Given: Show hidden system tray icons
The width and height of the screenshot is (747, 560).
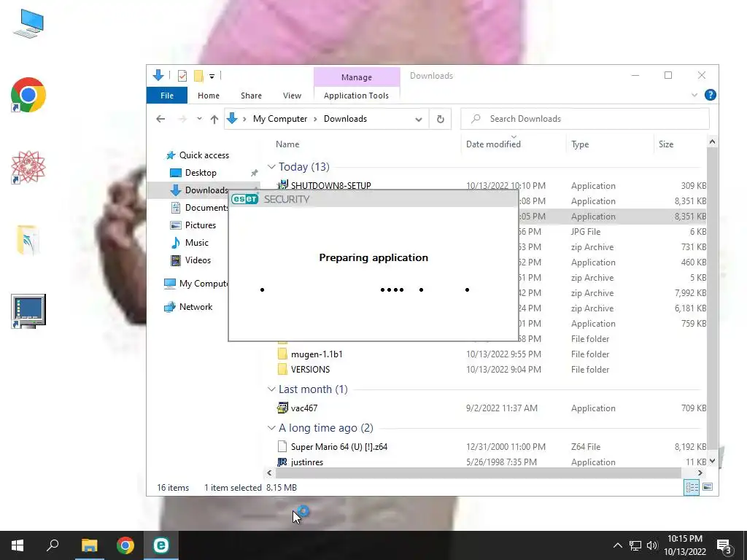Looking at the screenshot, I should pyautogui.click(x=617, y=545).
